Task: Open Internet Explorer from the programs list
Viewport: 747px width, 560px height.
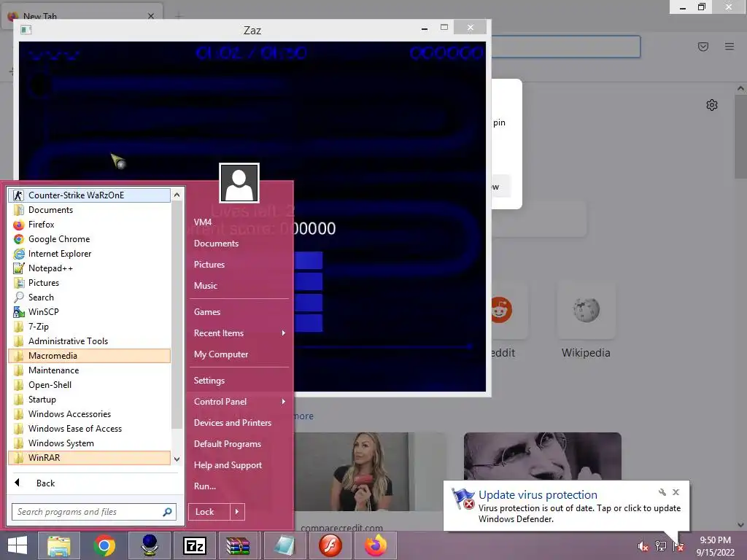Action: pyautogui.click(x=89, y=254)
